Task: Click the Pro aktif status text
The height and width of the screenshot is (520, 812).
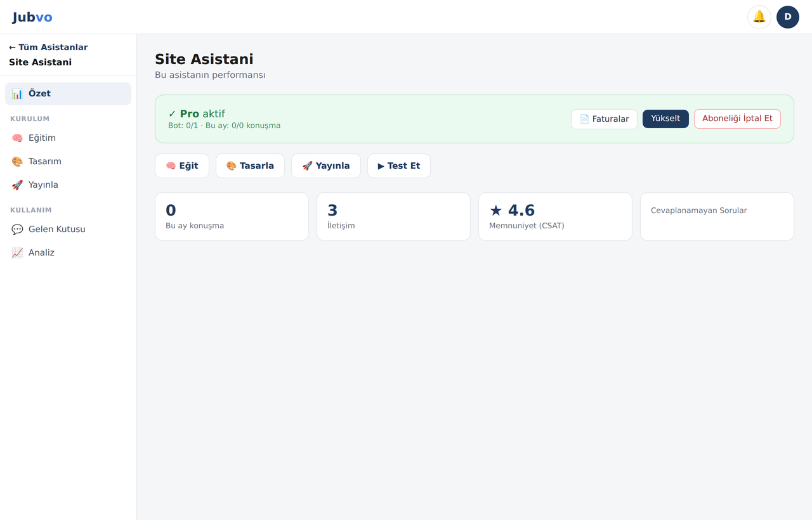Action: 197,114
